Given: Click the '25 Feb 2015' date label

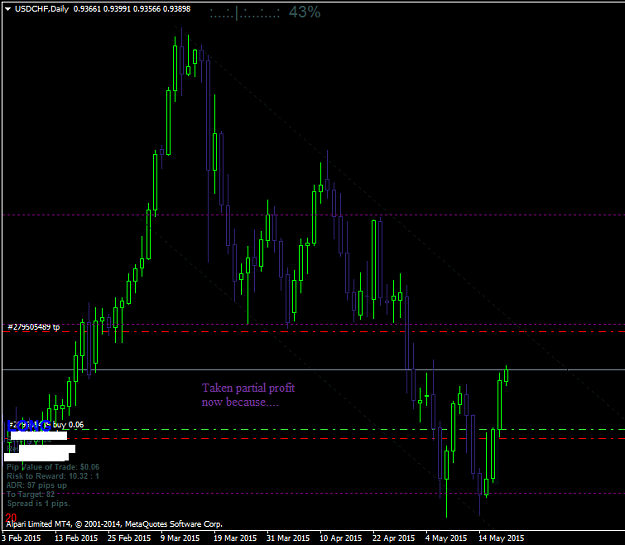Looking at the screenshot, I should [129, 538].
